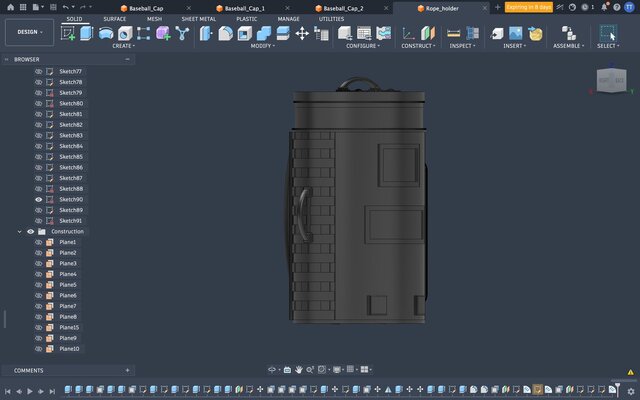Switch to the MESH tab
The image size is (640, 400).
point(154,19)
